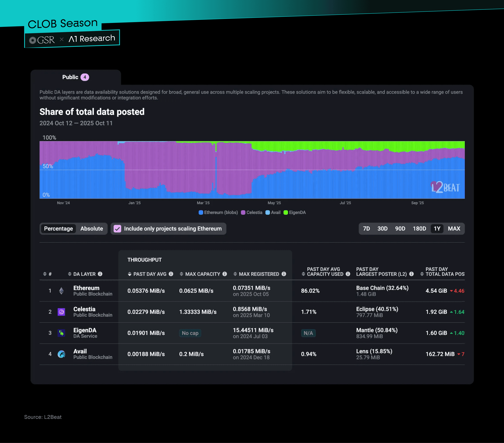This screenshot has width=504, height=443.
Task: Click the red down arrow next to 4.54 GiB
Action: (x=451, y=291)
